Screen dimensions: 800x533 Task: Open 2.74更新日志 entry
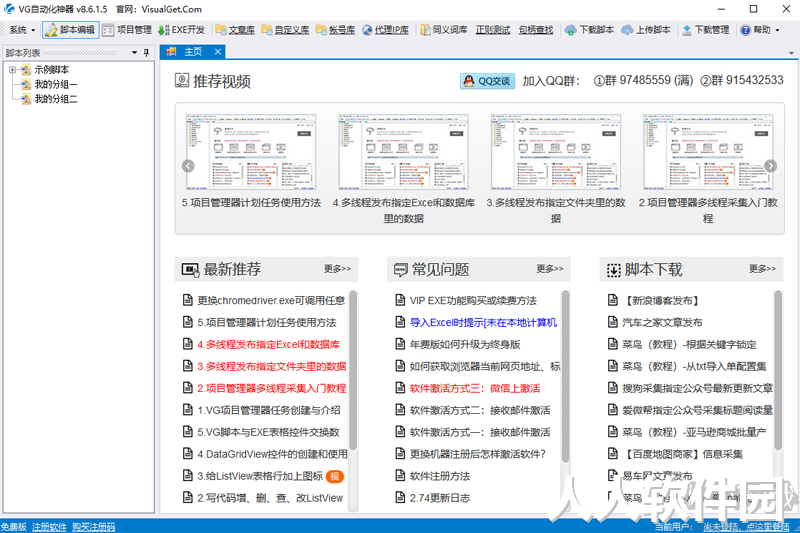point(440,498)
